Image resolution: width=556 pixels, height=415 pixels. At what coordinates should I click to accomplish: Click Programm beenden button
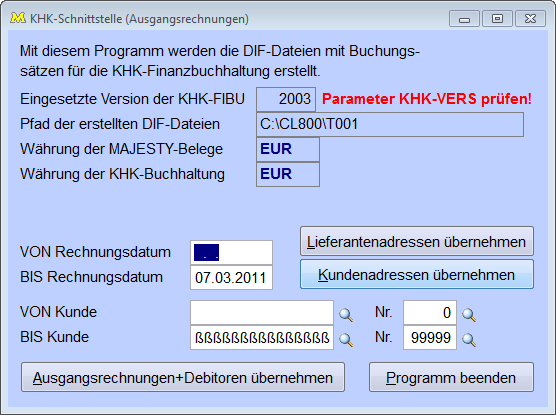451,377
